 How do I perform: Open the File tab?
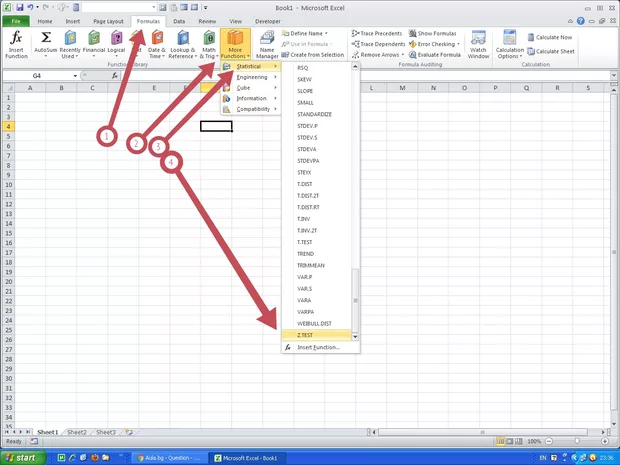click(16, 21)
